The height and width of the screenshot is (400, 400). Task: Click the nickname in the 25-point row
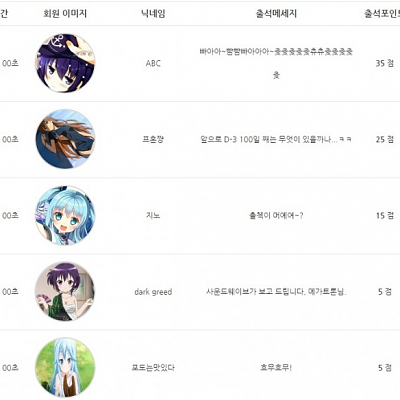tap(153, 139)
